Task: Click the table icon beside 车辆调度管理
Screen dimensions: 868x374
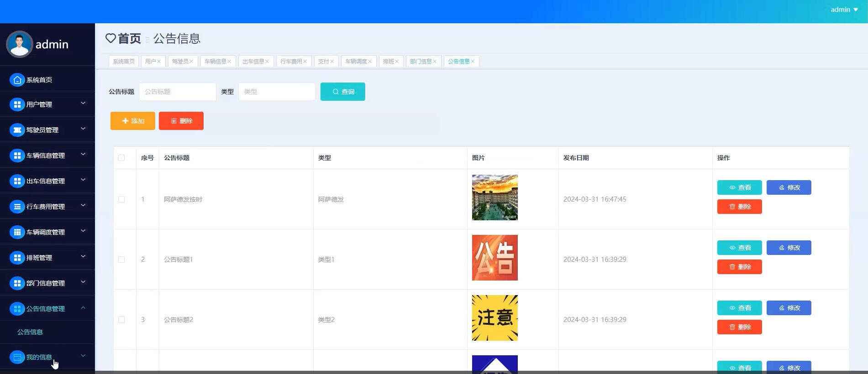Action: 17,232
